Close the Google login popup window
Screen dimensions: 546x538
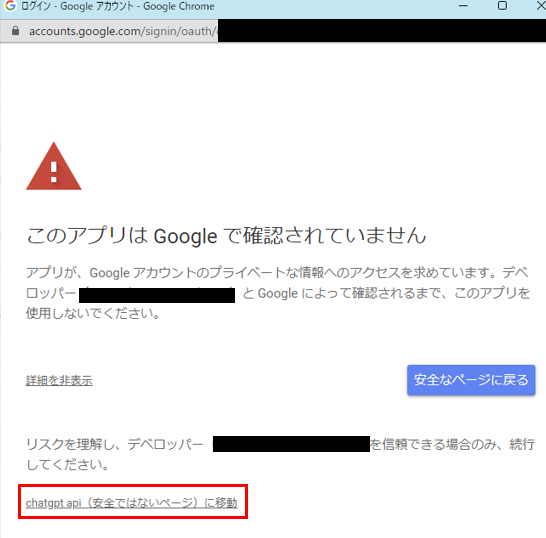coord(541,6)
